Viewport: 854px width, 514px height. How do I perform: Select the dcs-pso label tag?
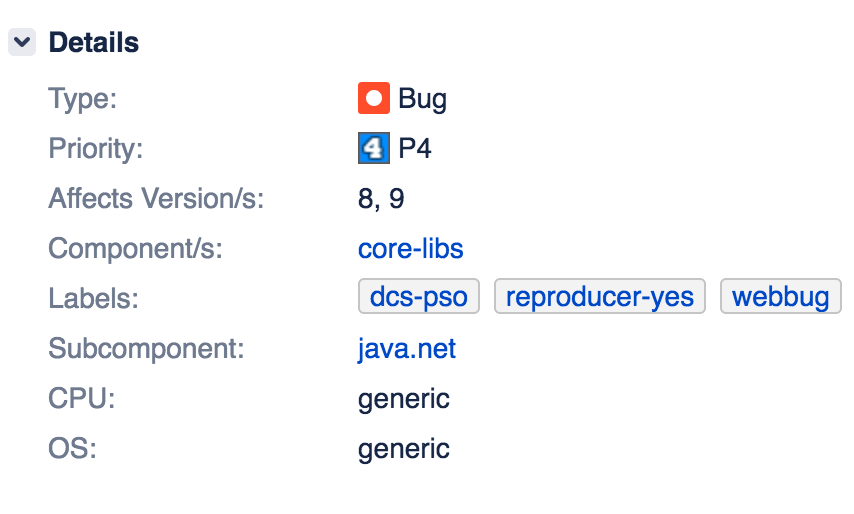tap(419, 298)
